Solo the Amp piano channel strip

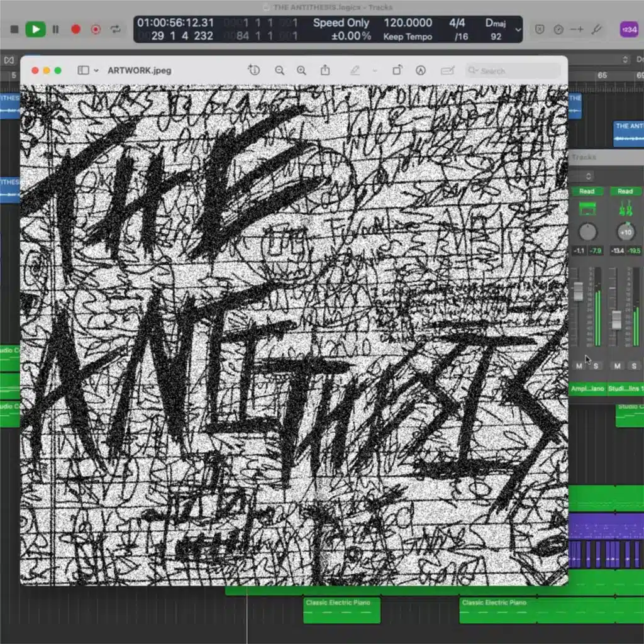(x=596, y=365)
